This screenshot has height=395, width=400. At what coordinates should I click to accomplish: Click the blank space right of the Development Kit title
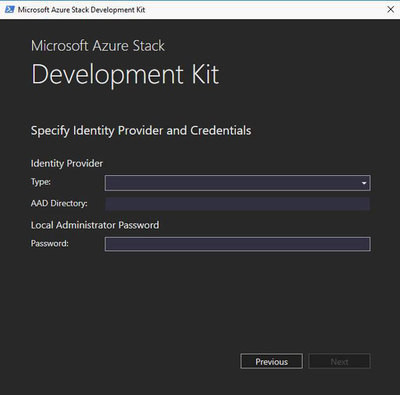point(307,74)
